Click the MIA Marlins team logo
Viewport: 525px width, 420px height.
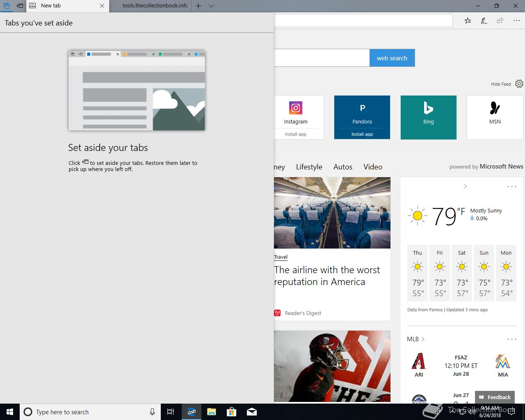[x=503, y=361]
